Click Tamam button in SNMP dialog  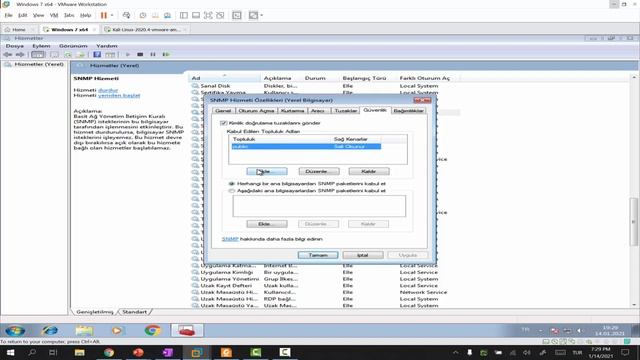click(318, 255)
